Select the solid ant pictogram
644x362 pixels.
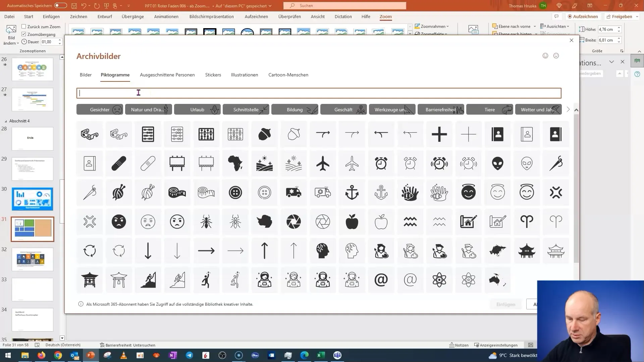tap(206, 222)
